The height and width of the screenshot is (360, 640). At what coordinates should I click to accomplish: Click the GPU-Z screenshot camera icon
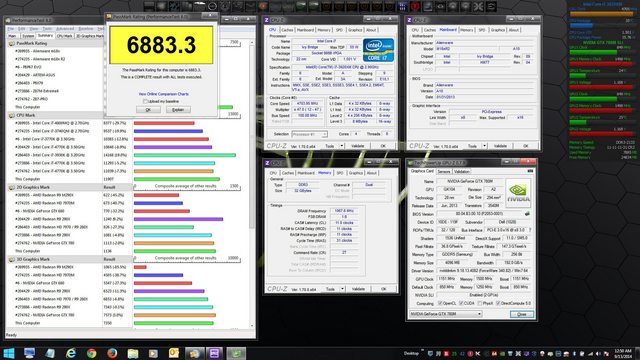(x=530, y=171)
